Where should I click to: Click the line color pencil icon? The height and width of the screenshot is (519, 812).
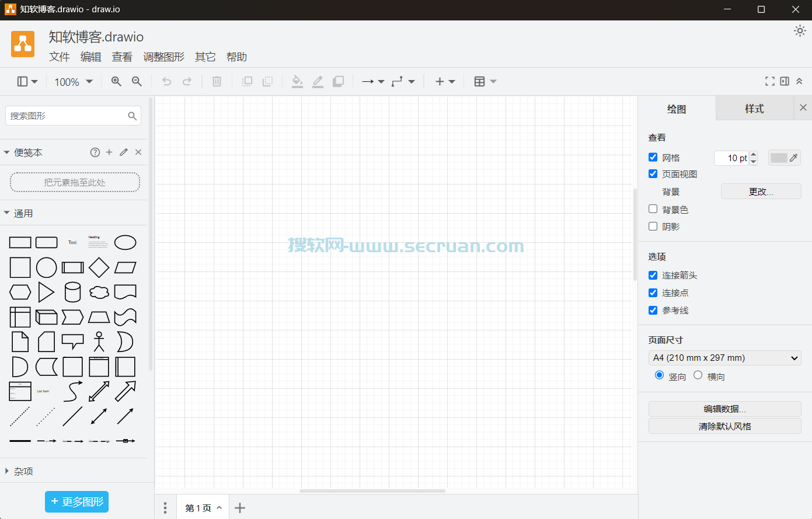[318, 82]
